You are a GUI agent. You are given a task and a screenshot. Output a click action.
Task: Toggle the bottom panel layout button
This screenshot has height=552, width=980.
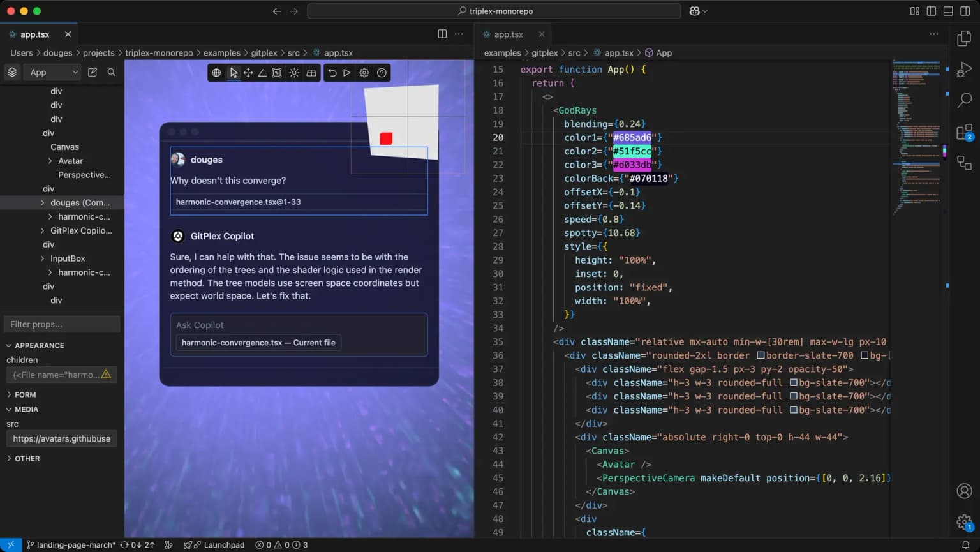[948, 11]
